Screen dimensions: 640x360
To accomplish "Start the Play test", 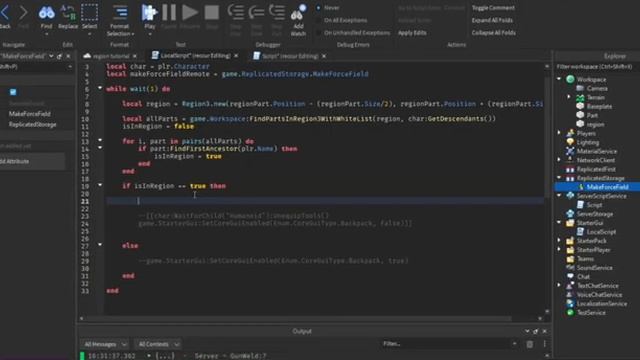I will (149, 13).
